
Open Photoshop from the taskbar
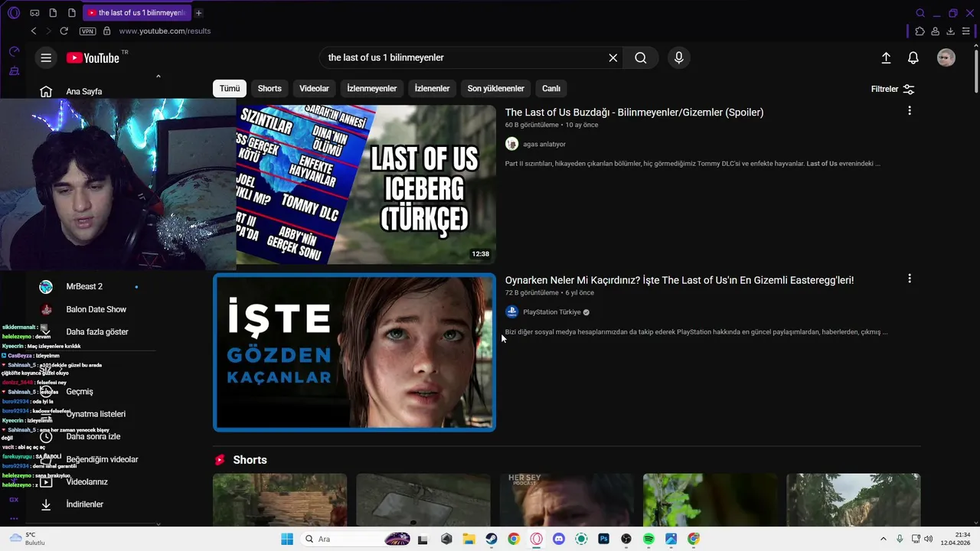coord(603,539)
